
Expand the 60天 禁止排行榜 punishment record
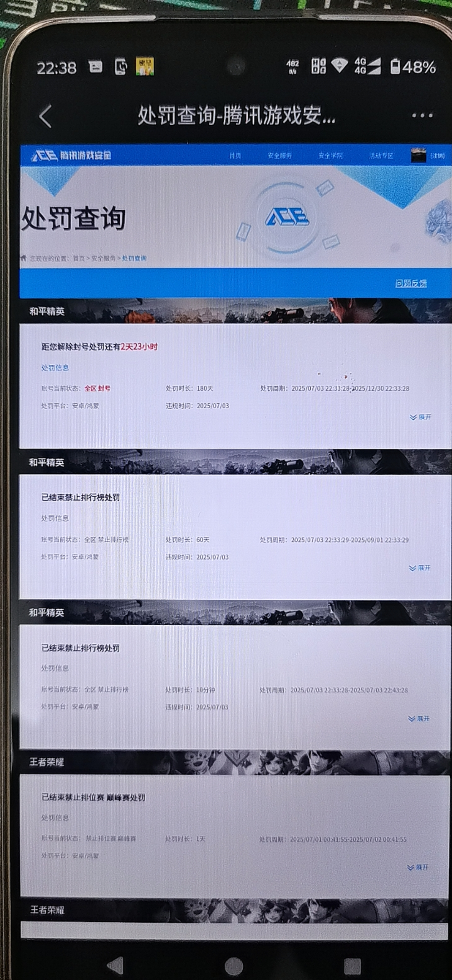420,568
